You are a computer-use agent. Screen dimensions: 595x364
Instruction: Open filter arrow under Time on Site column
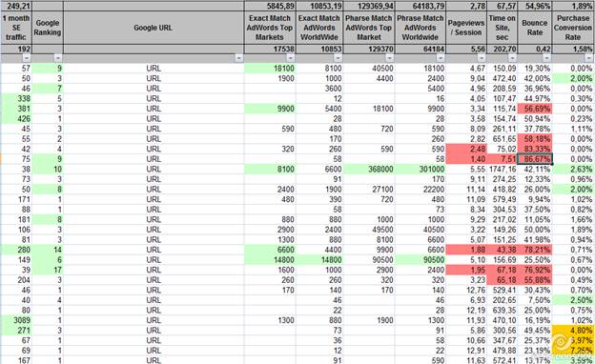tap(513, 58)
